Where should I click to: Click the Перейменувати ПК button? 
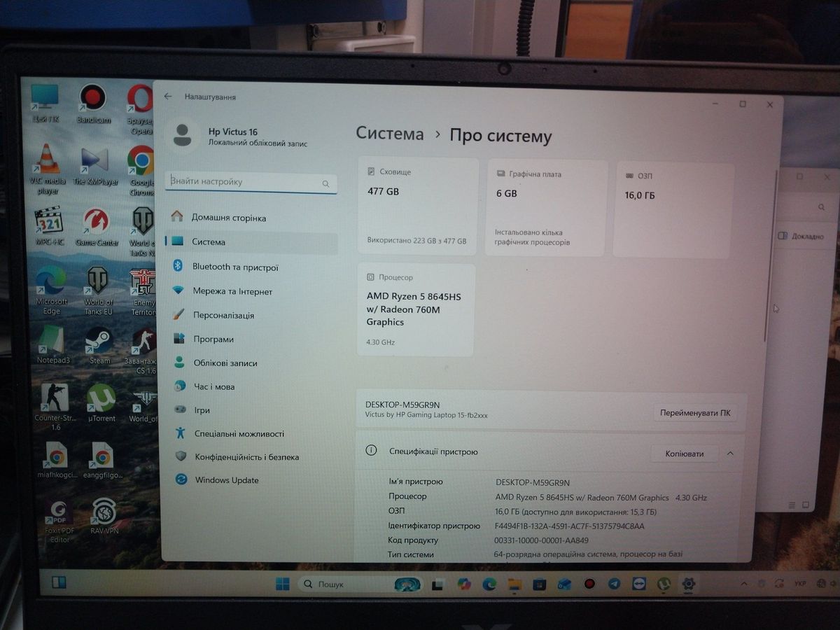(x=694, y=413)
